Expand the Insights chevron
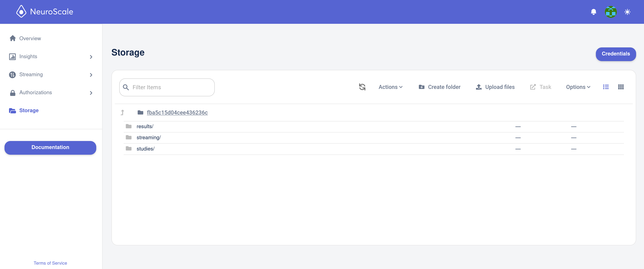Image resolution: width=644 pixels, height=269 pixels. point(91,57)
